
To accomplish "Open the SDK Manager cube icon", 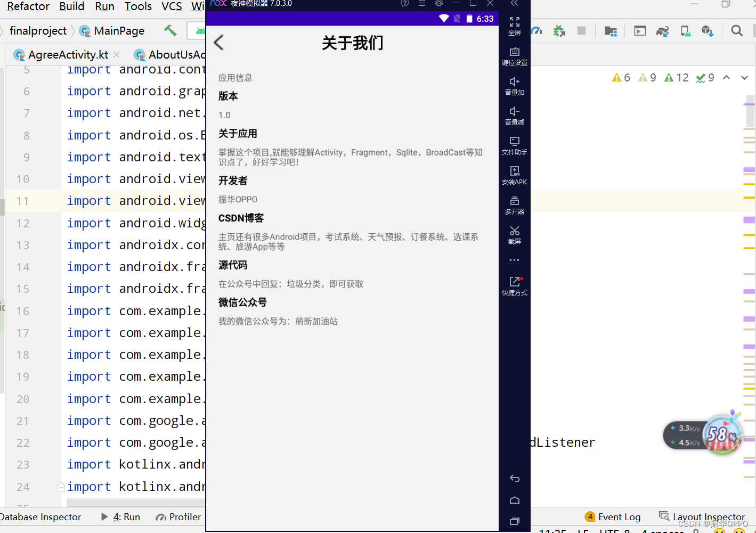I will point(708,31).
